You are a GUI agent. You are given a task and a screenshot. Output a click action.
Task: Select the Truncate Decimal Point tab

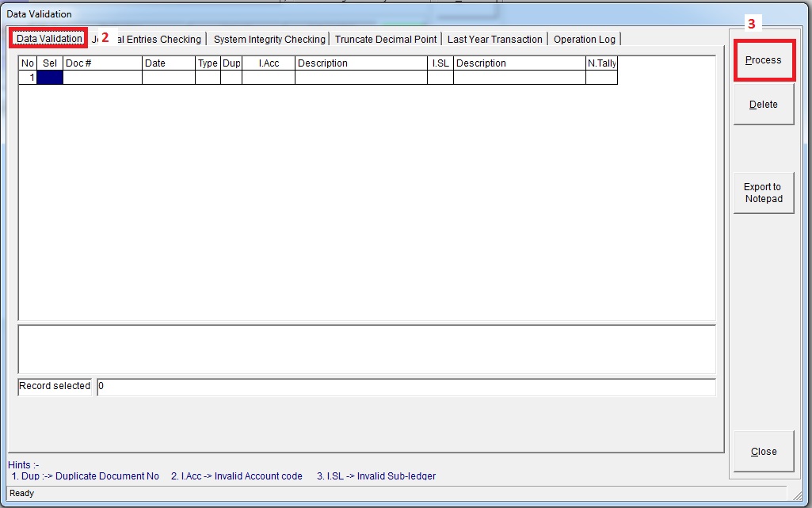(x=386, y=40)
